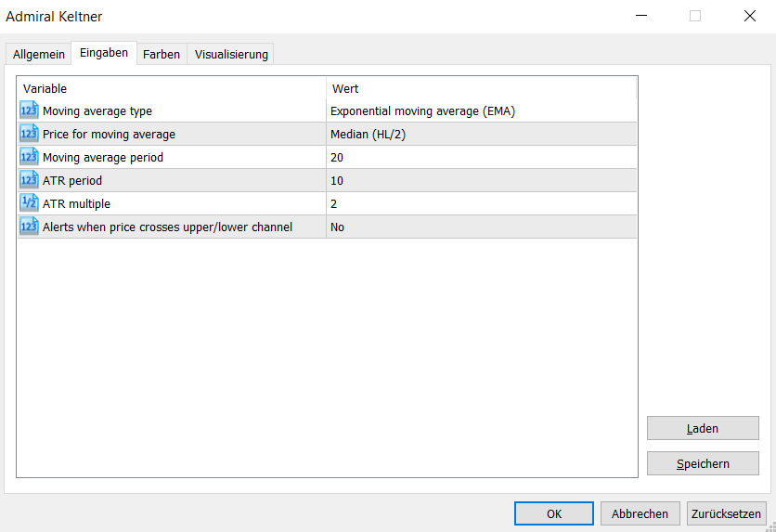Select the Median (HL/2) value cell
Viewport: 776px width, 532px height.
click(x=481, y=134)
